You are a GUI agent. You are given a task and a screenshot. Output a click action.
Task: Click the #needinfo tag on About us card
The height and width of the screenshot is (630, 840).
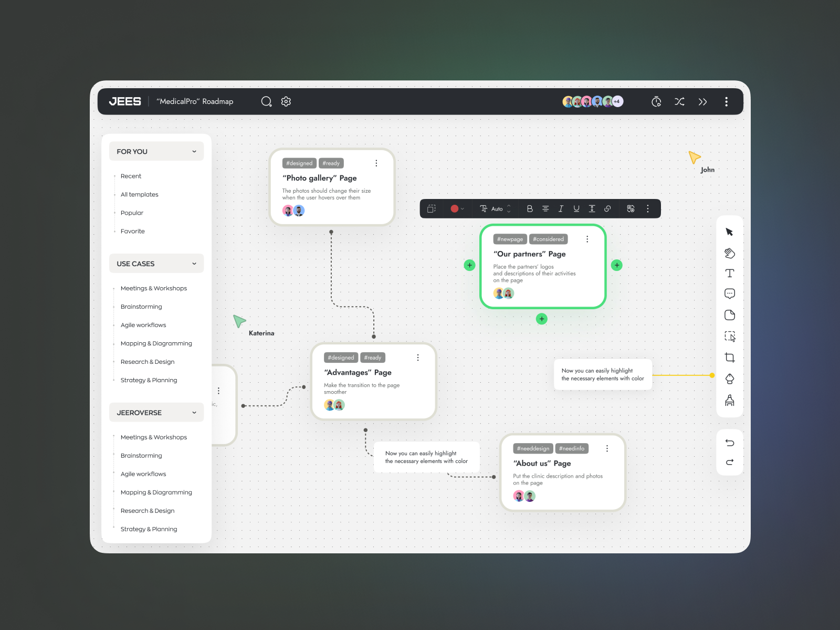[x=572, y=448]
